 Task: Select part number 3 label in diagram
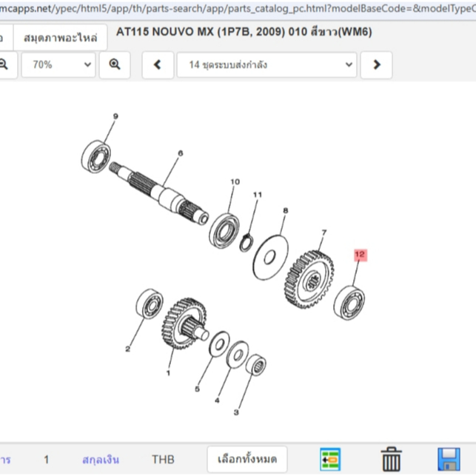click(236, 412)
